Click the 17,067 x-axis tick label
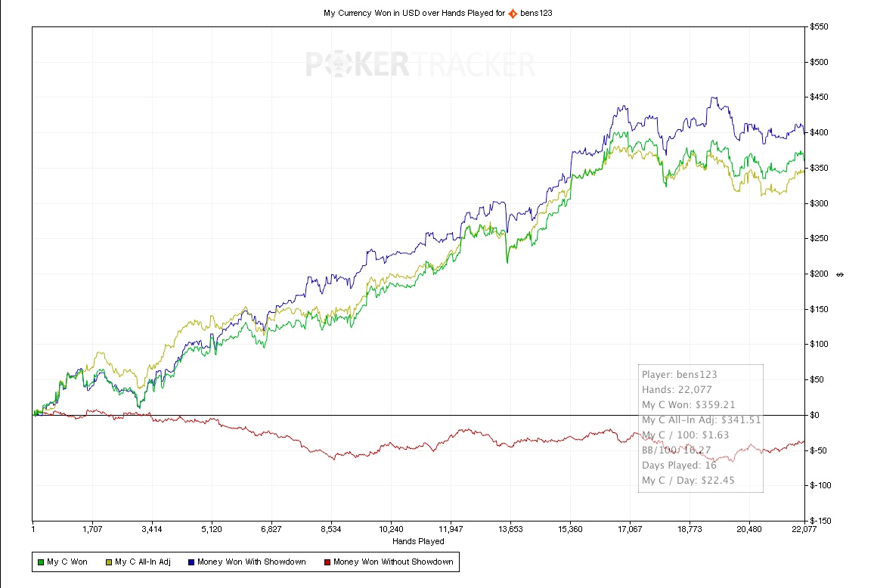This screenshot has height=588, width=874. 630,529
